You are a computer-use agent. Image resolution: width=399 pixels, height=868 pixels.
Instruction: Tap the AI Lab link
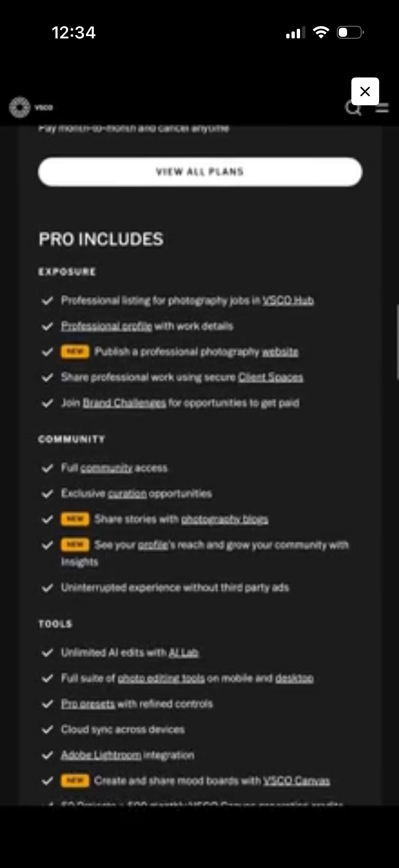[184, 653]
